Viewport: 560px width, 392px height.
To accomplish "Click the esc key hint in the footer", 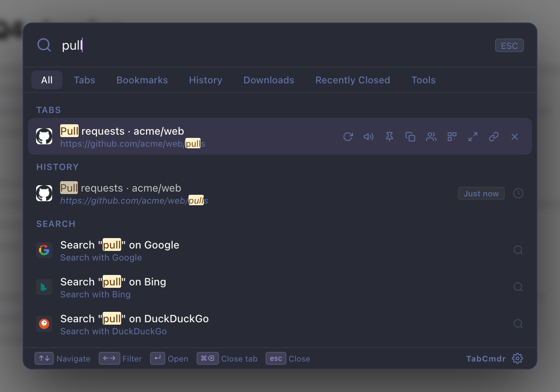I will click(x=276, y=358).
